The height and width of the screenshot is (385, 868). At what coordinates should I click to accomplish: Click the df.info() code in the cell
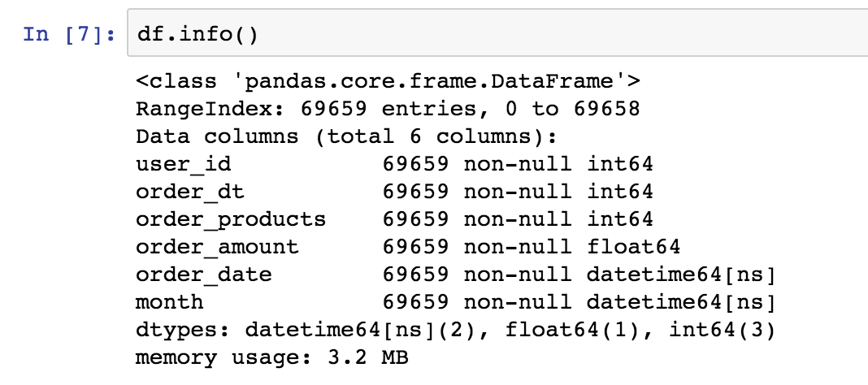coord(197,35)
